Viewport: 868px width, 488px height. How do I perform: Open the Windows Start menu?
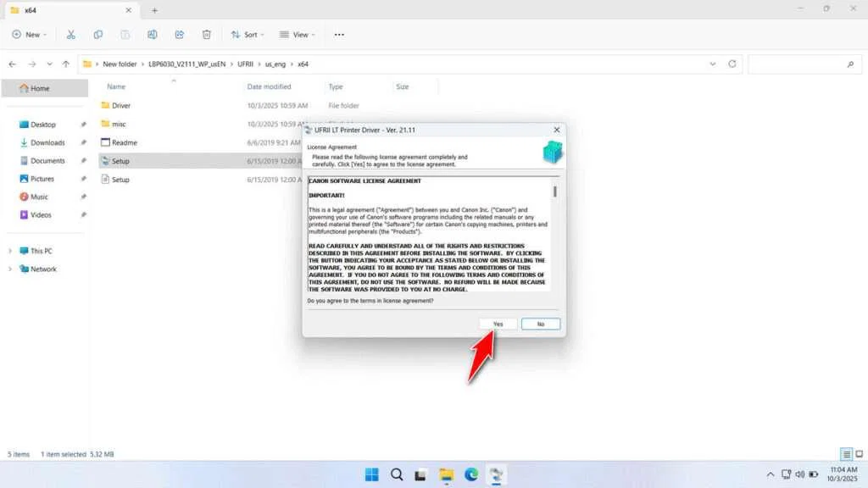click(x=371, y=474)
